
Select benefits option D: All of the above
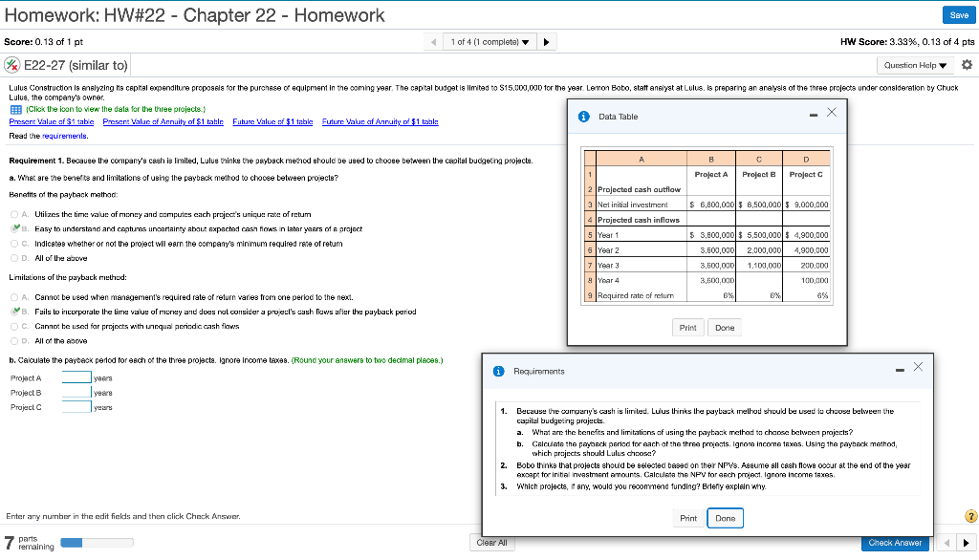(14, 258)
